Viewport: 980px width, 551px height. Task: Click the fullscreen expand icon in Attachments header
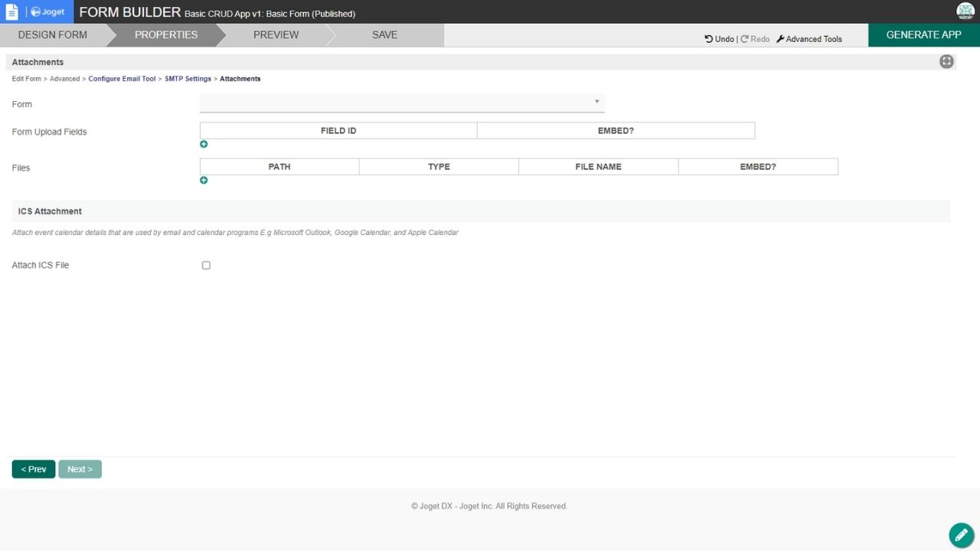pos(946,62)
